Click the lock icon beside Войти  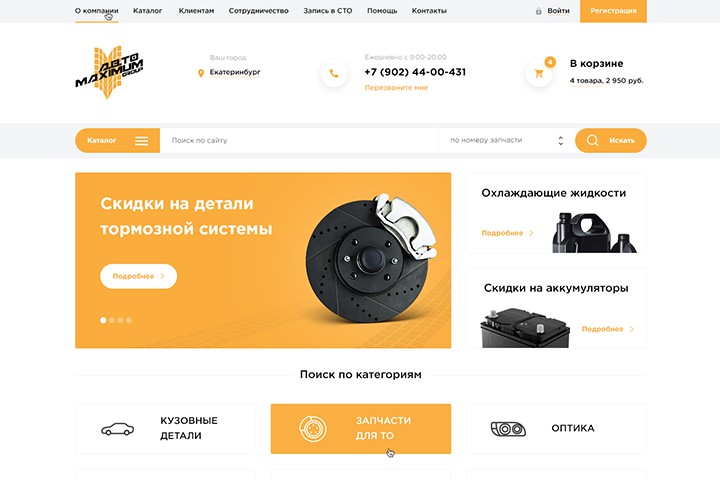pos(539,11)
